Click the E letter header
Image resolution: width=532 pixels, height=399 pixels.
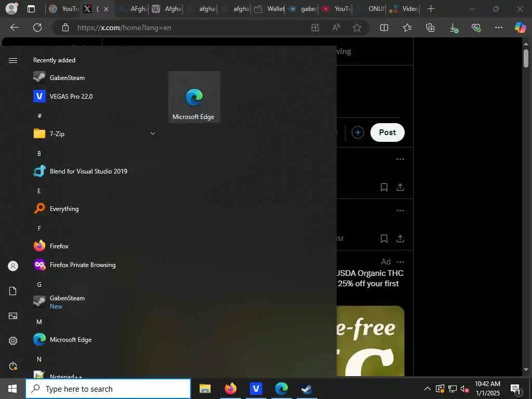pyautogui.click(x=39, y=191)
